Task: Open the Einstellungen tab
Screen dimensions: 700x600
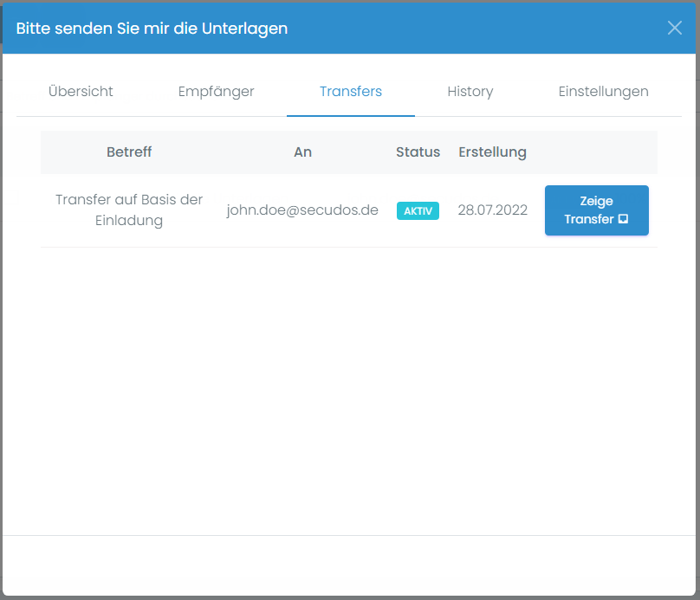Action: point(603,91)
